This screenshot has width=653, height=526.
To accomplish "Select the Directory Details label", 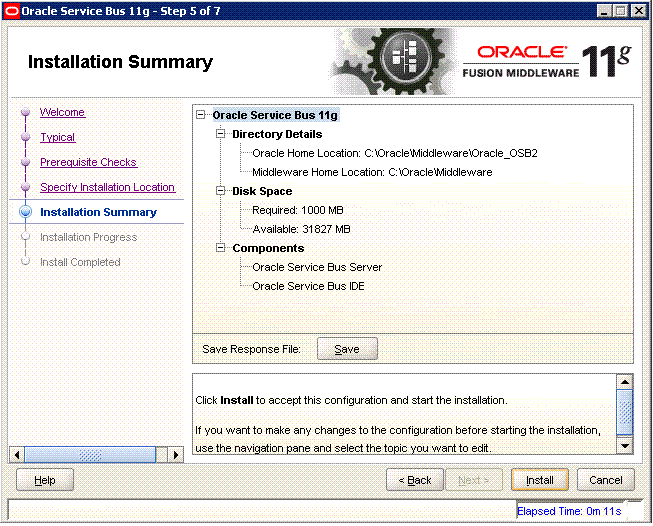I will (x=277, y=134).
